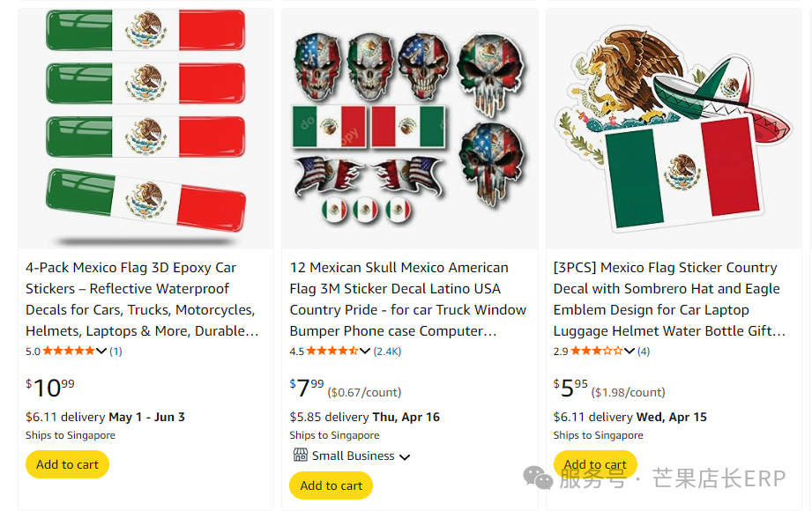The image size is (812, 511).
Task: Expand the Small Business dropdown chevron
Action: pos(405,457)
